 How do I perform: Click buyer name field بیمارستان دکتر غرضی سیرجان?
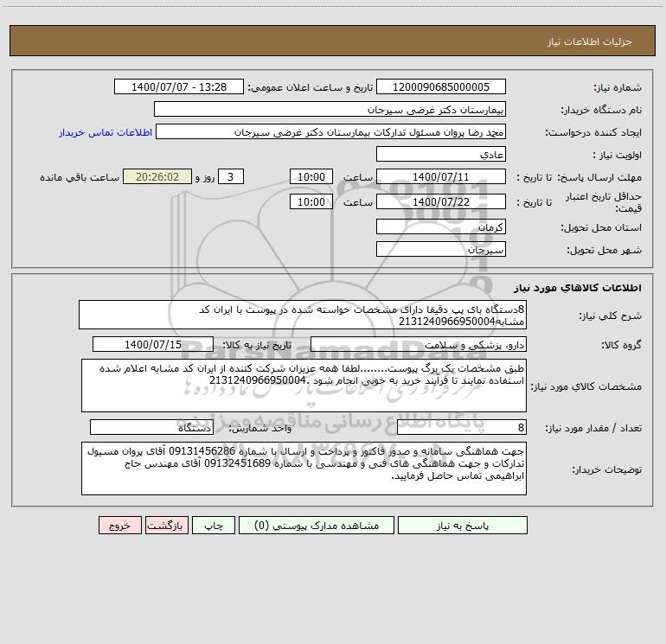tap(330, 109)
